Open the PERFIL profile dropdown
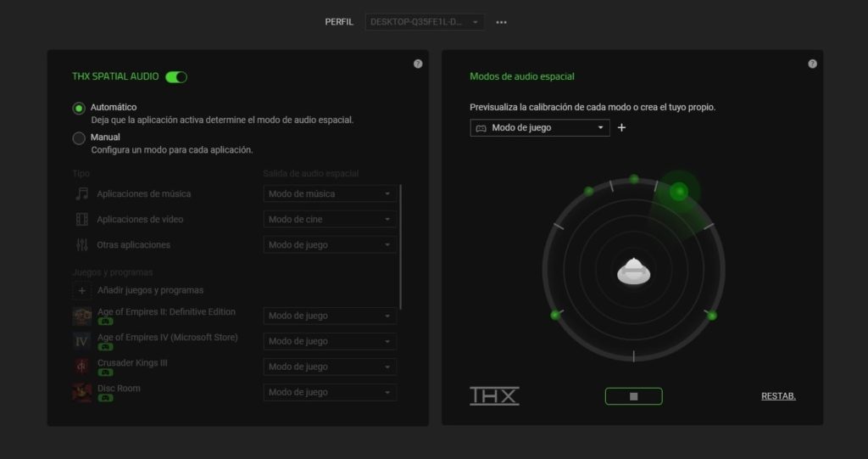This screenshot has width=868, height=459. point(425,22)
